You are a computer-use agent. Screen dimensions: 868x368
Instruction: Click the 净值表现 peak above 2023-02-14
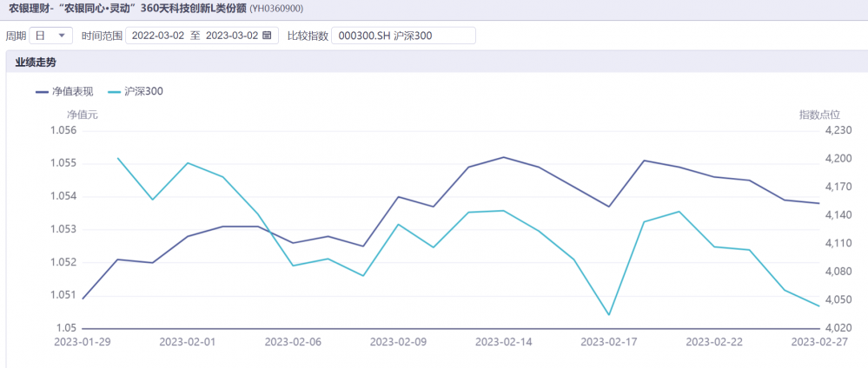coord(504,157)
